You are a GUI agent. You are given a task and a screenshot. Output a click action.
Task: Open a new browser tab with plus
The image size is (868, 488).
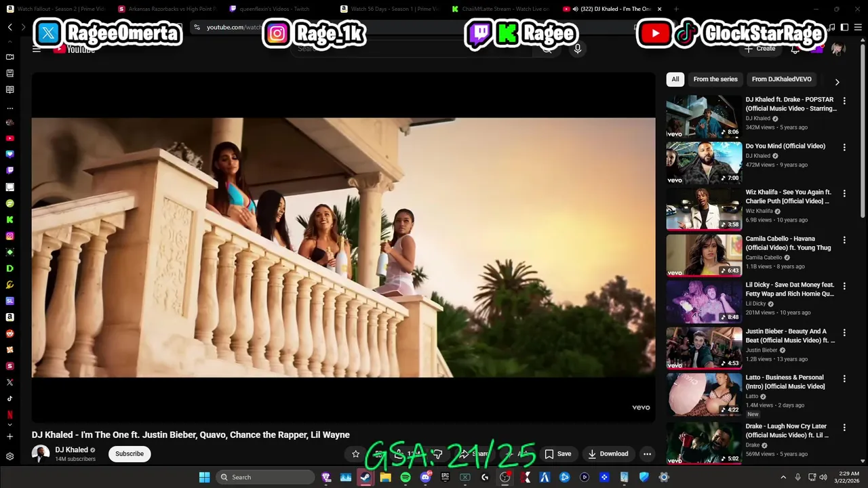(677, 9)
